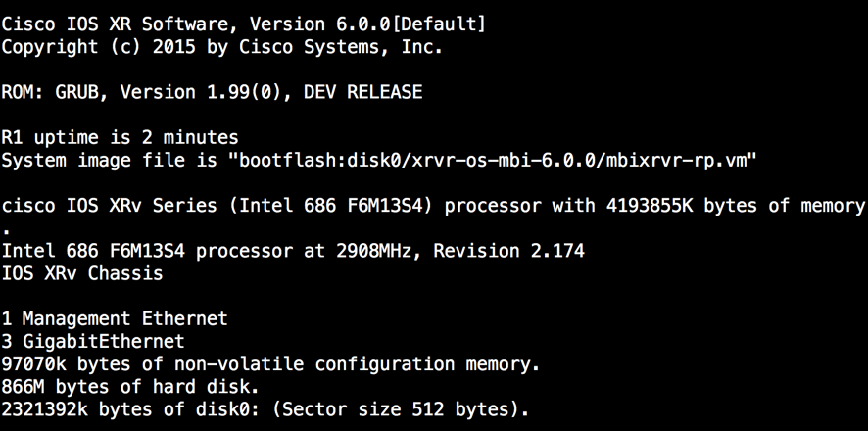Click the 'Version 6.0.0[Default]' text
868x431 pixels.
(x=367, y=24)
